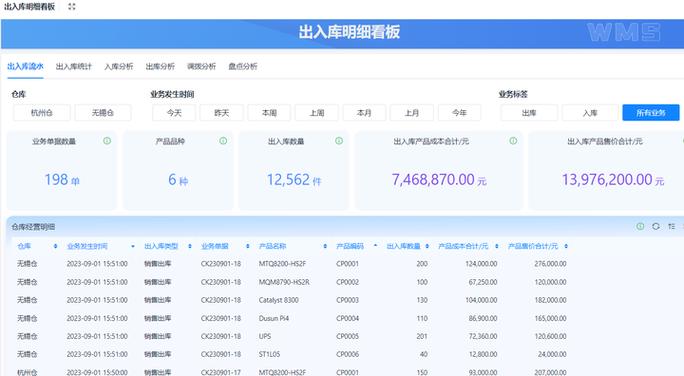The height and width of the screenshot is (376, 684).
Task: Click the 182,000.00 sales price cell
Action: (x=551, y=300)
